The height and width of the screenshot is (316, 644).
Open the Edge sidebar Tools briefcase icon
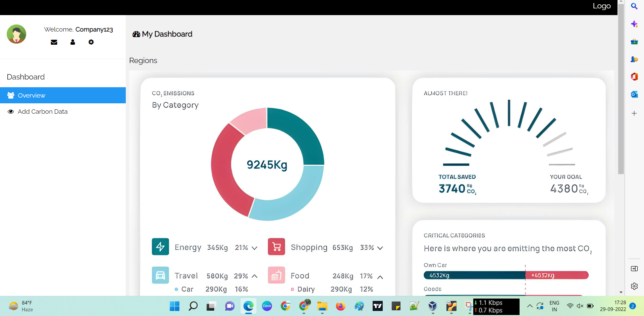point(634,42)
